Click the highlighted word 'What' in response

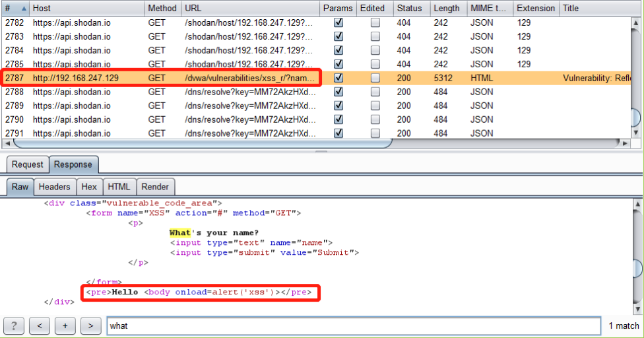click(x=180, y=233)
